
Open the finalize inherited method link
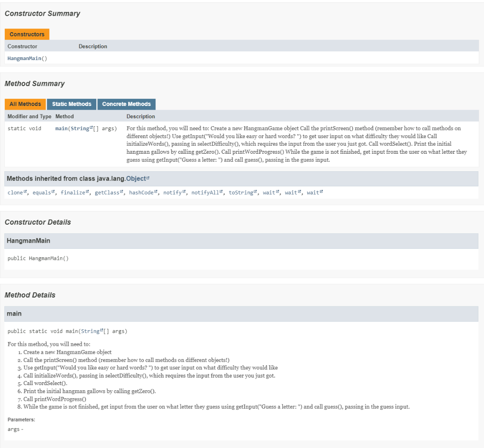[73, 193]
